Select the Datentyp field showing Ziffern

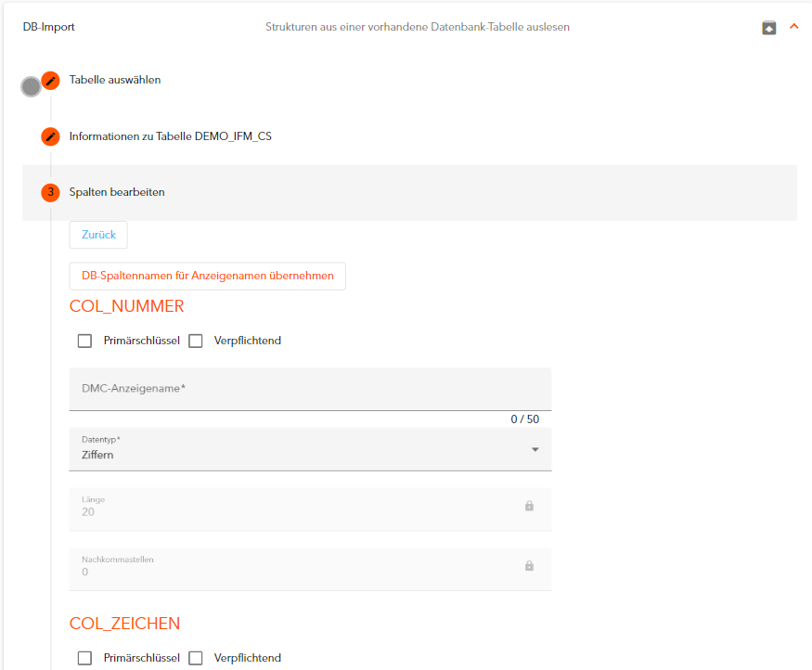tap(297, 450)
